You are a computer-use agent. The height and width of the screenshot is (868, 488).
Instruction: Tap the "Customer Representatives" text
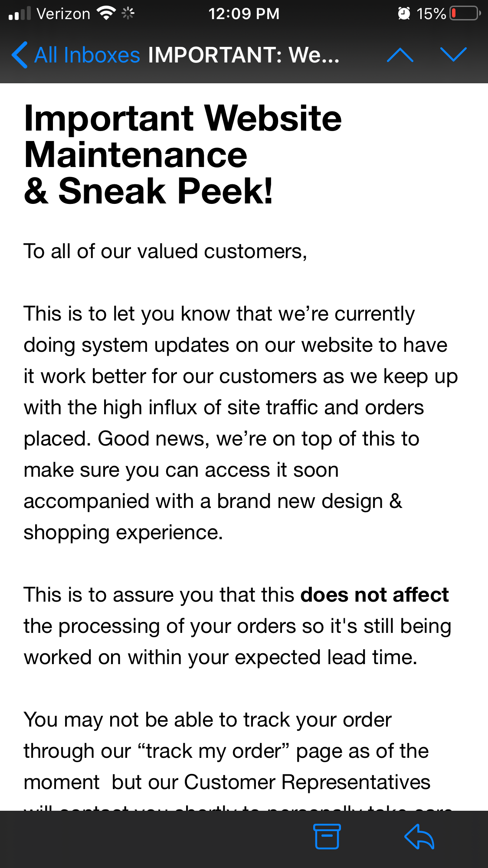pyautogui.click(x=307, y=783)
